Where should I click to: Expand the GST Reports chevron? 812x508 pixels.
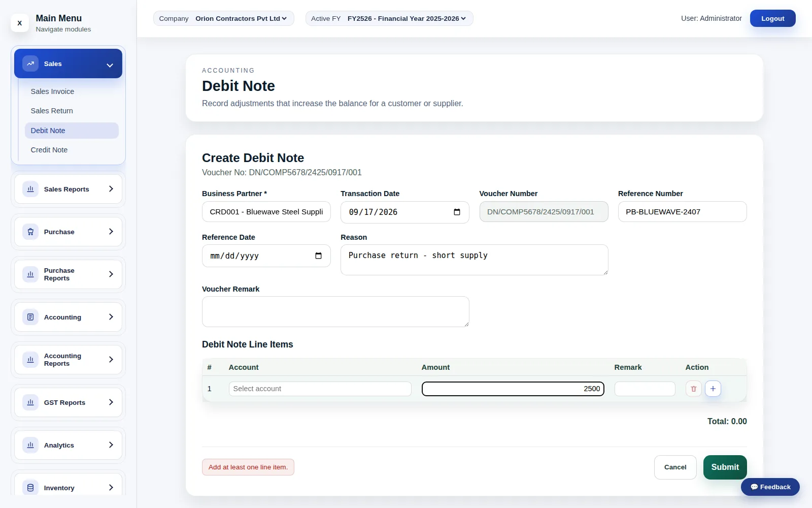[111, 402]
